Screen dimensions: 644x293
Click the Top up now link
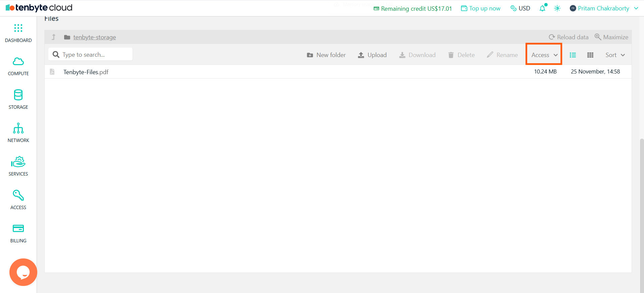click(480, 8)
